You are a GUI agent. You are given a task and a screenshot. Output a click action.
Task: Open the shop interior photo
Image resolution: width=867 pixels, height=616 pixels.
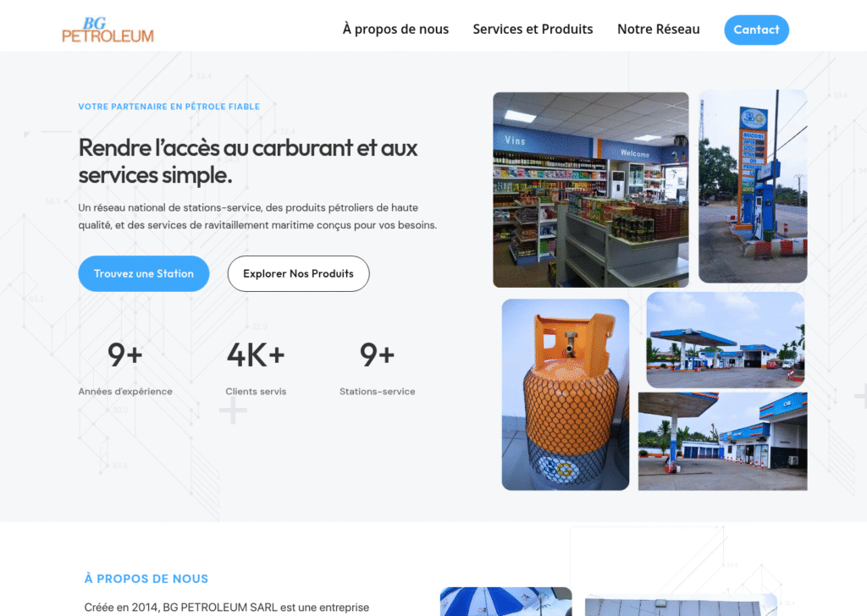591,190
